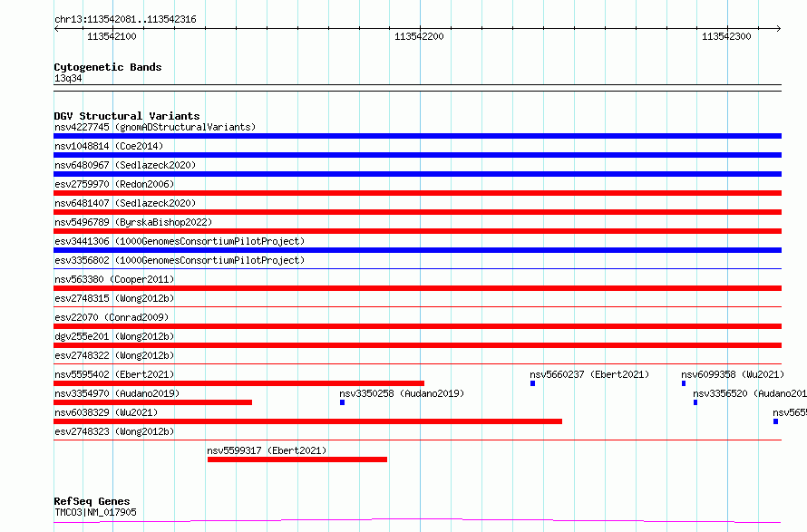Click ruler position 113542100
The image size is (807, 532).
click(x=112, y=36)
